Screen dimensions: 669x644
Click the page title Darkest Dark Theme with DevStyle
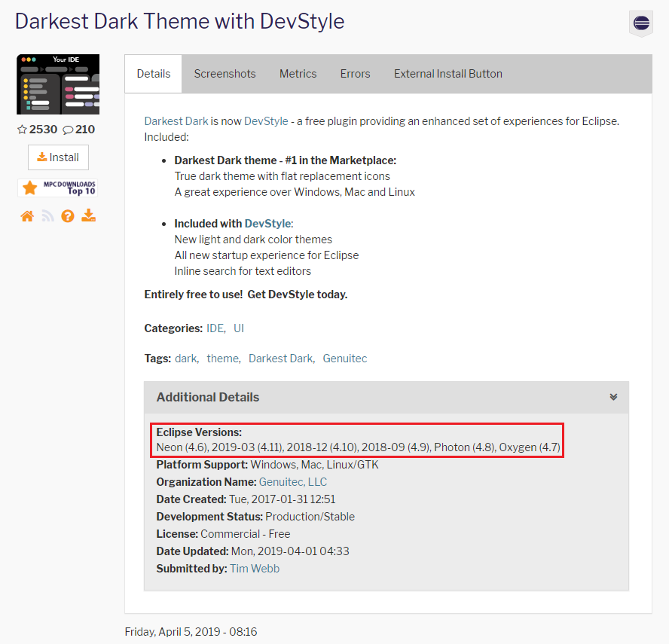(179, 21)
